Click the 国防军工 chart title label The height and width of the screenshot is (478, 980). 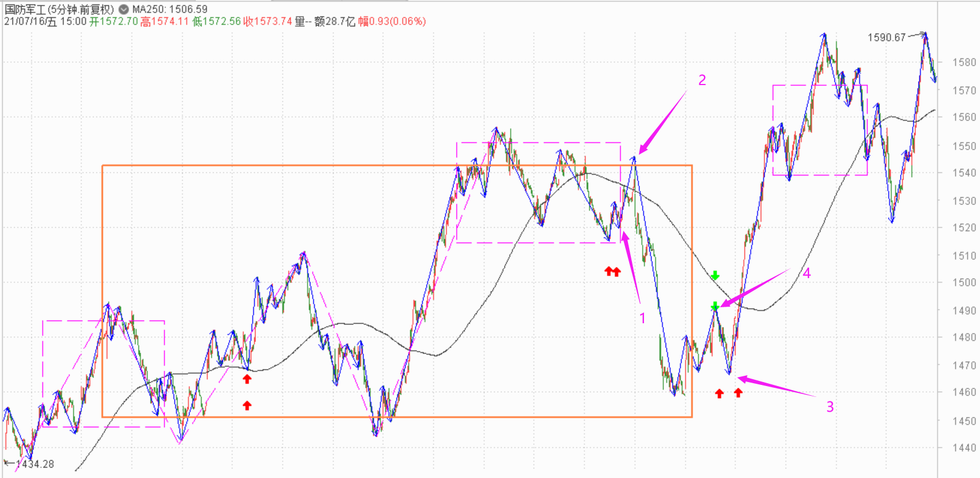pos(25,9)
